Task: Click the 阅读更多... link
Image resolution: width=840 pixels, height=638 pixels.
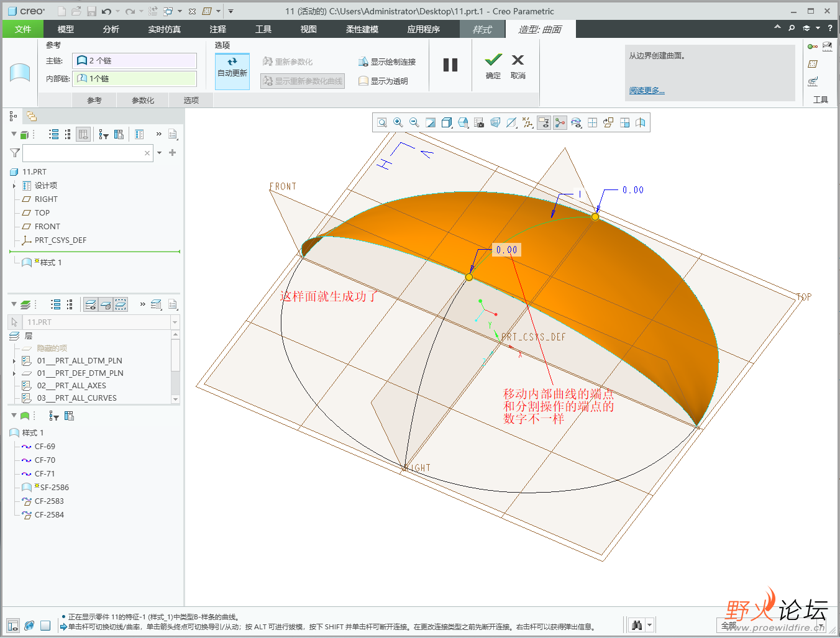Action: click(647, 90)
